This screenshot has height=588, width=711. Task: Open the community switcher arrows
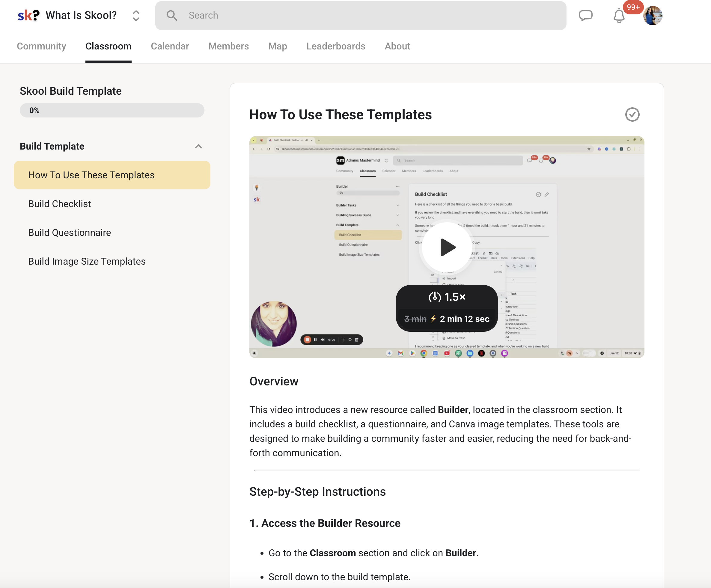tap(136, 16)
